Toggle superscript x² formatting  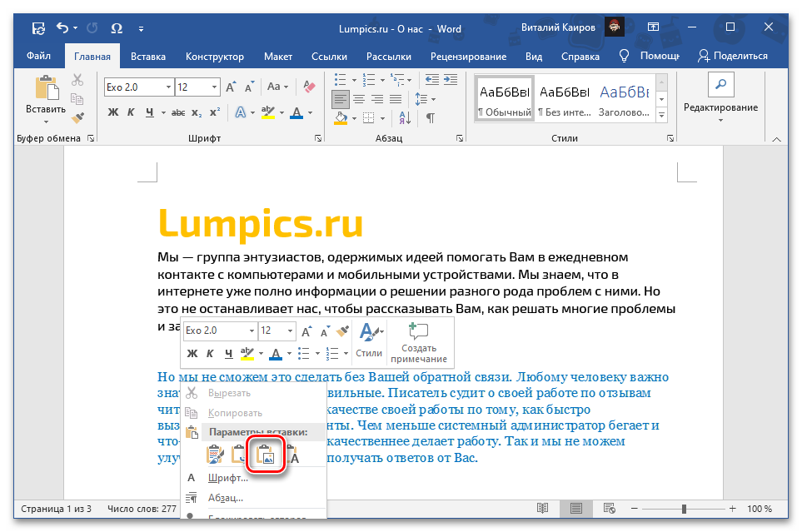pos(215,112)
